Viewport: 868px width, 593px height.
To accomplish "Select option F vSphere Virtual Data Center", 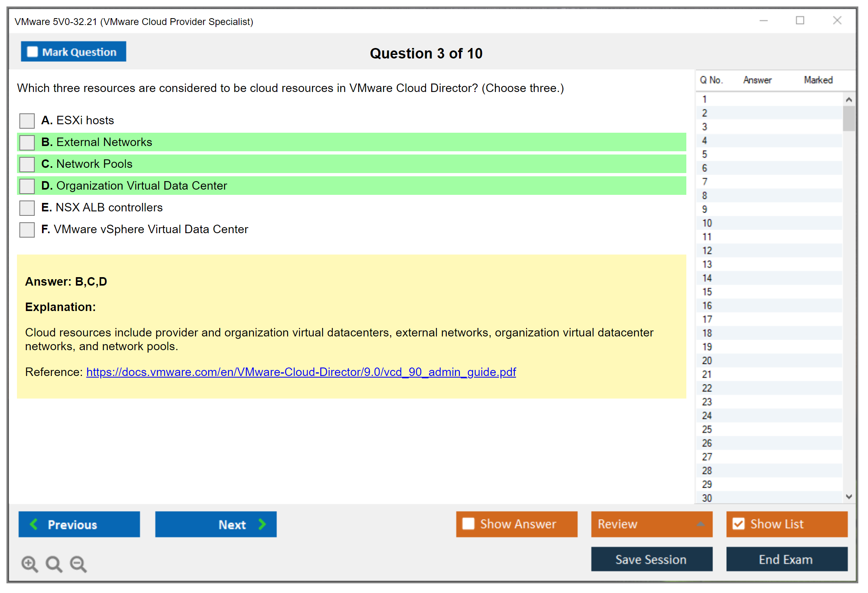I will pos(27,230).
